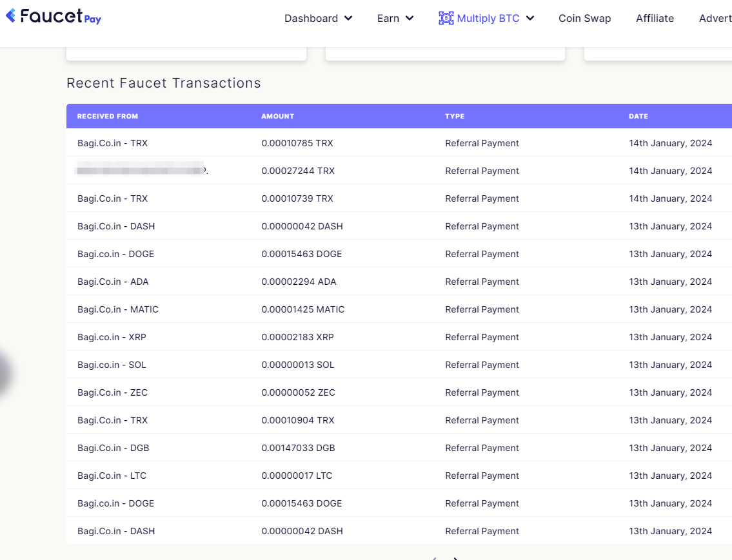Viewport: 732px width, 560px height.
Task: Click Bagi.Co.in - ZEC sender
Action: [x=112, y=392]
